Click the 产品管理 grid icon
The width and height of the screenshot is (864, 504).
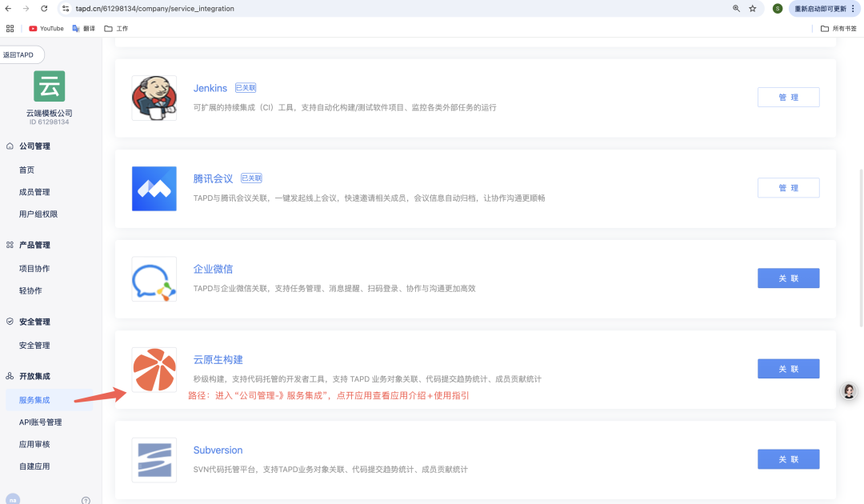point(10,245)
